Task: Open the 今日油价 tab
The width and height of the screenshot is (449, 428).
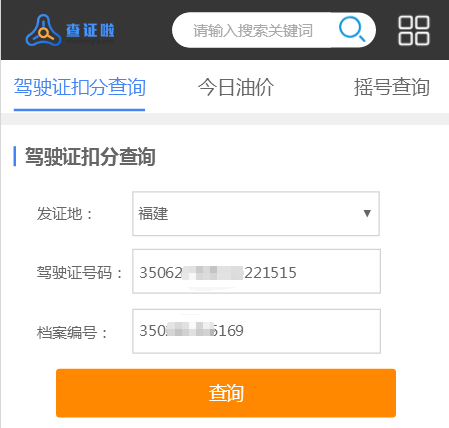Action: [x=236, y=87]
